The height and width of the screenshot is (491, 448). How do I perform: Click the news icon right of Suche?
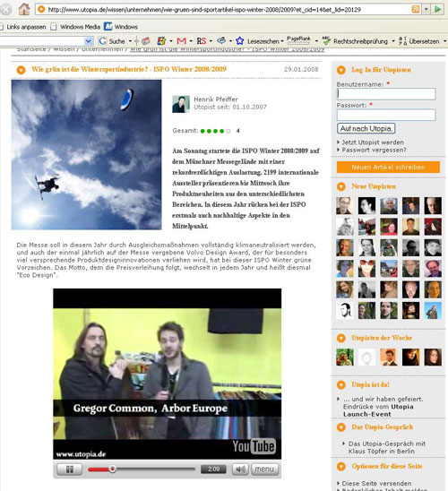click(146, 41)
